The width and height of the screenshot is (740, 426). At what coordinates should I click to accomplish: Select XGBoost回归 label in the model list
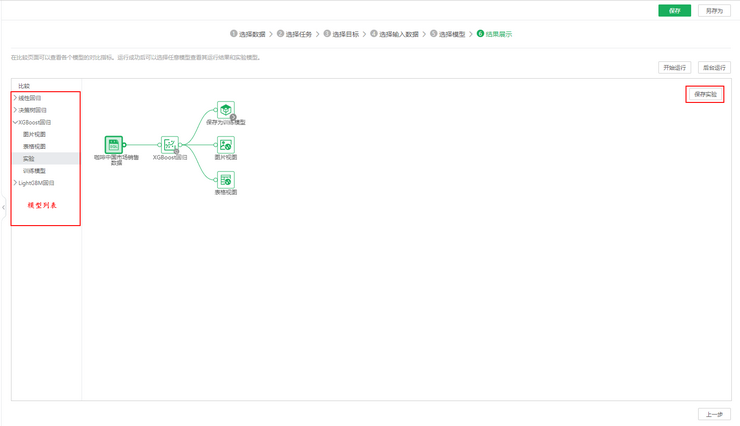pos(34,122)
